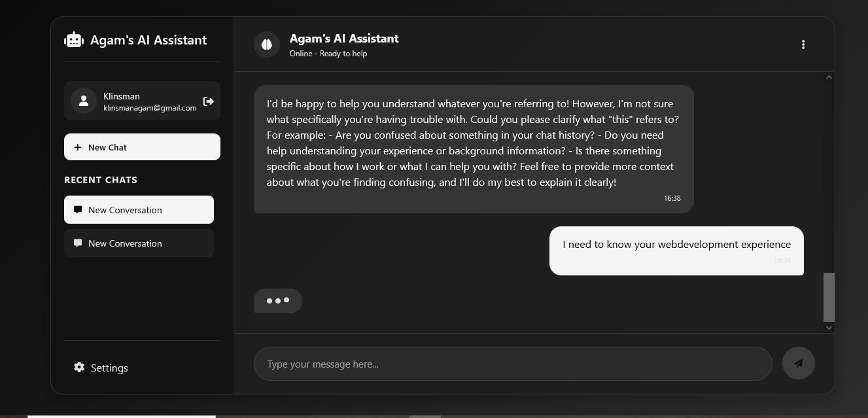Start a New Chat
Screen dimensions: 868x418
click(x=142, y=147)
